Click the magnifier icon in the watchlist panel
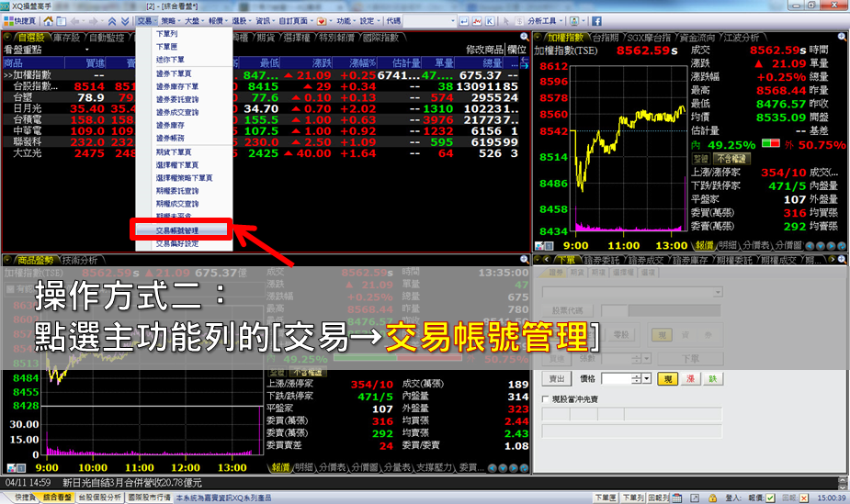The width and height of the screenshot is (850, 504). pos(523,37)
